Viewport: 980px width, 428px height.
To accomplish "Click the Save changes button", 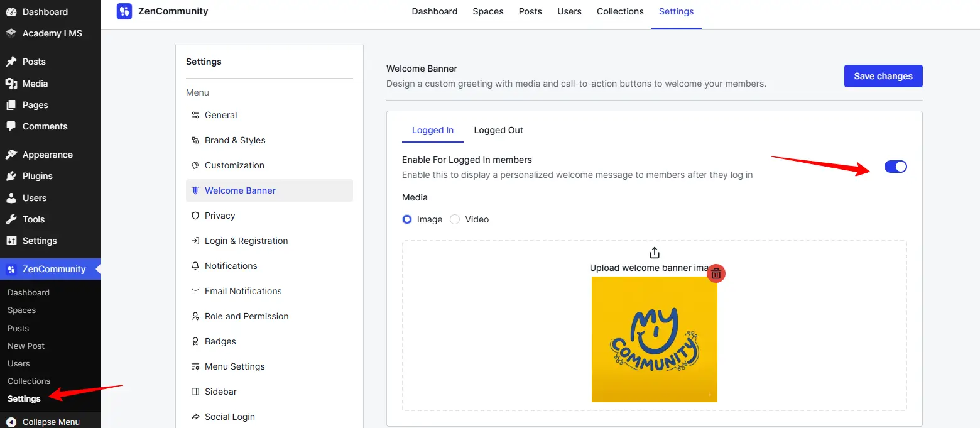I will [883, 76].
